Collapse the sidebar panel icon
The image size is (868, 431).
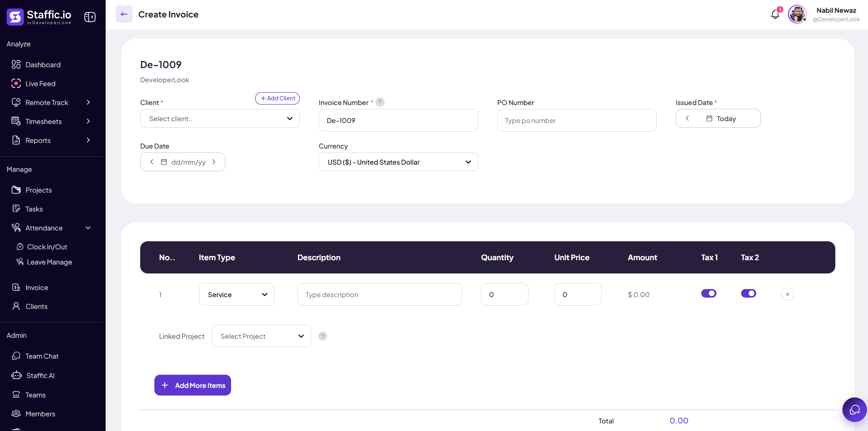tap(90, 17)
